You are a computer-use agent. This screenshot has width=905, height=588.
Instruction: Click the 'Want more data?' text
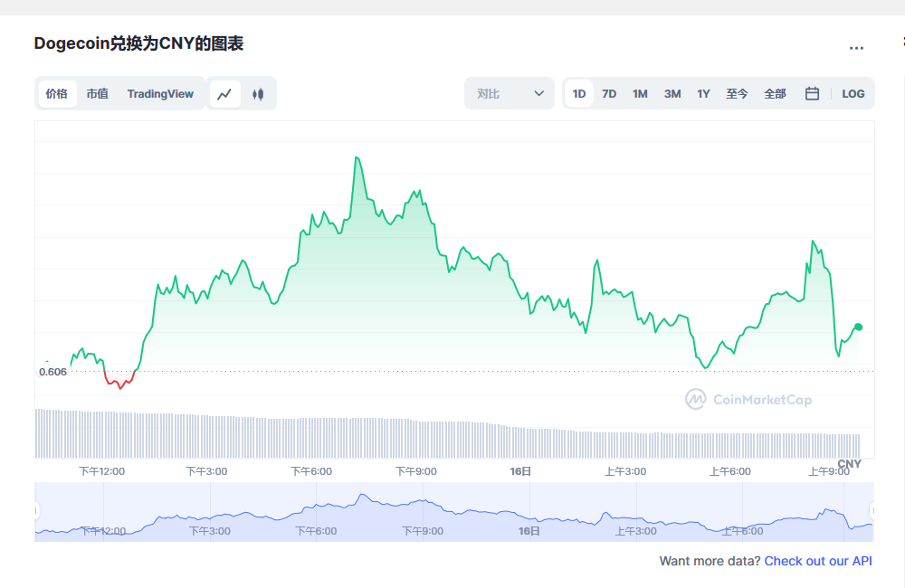click(x=710, y=561)
